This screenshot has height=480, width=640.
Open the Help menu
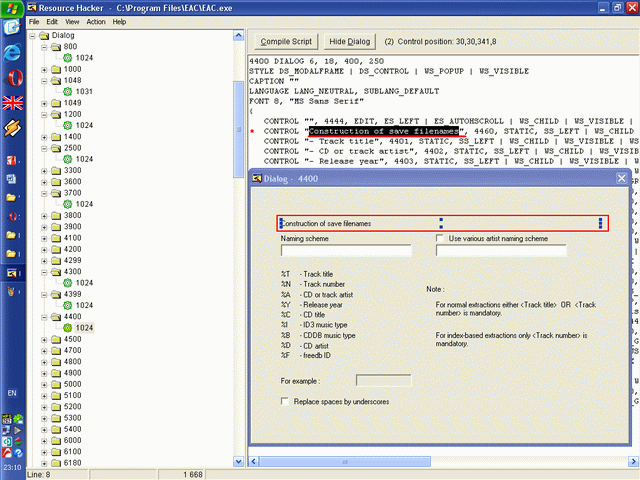point(119,22)
